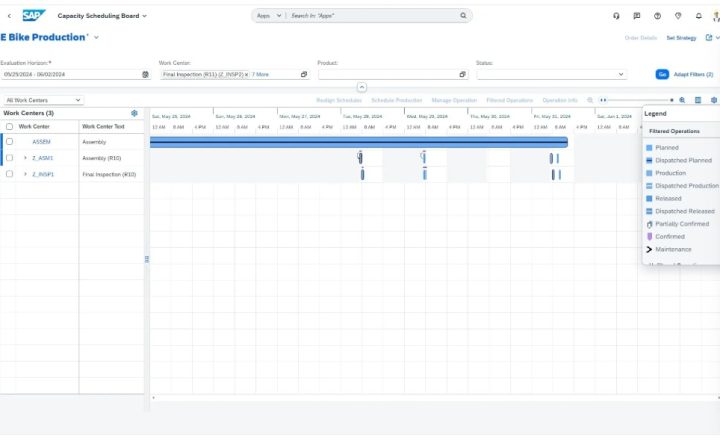Viewport: 720px width, 440px height.
Task: Check the Z_ASM1 row checkbox
Action: pyautogui.click(x=9, y=158)
